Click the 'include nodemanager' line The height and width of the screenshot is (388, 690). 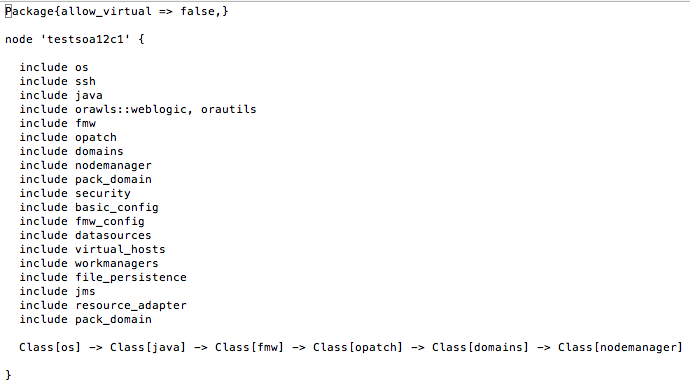(x=85, y=165)
